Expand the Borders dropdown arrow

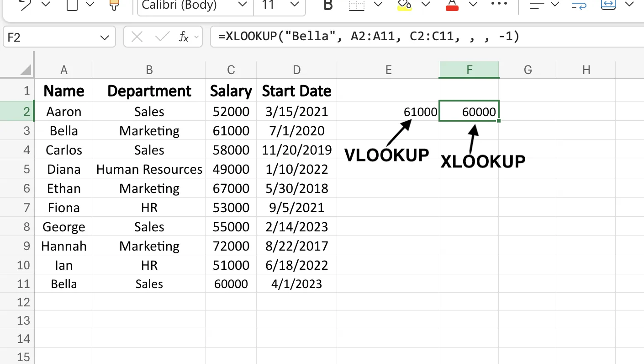pyautogui.click(x=378, y=5)
